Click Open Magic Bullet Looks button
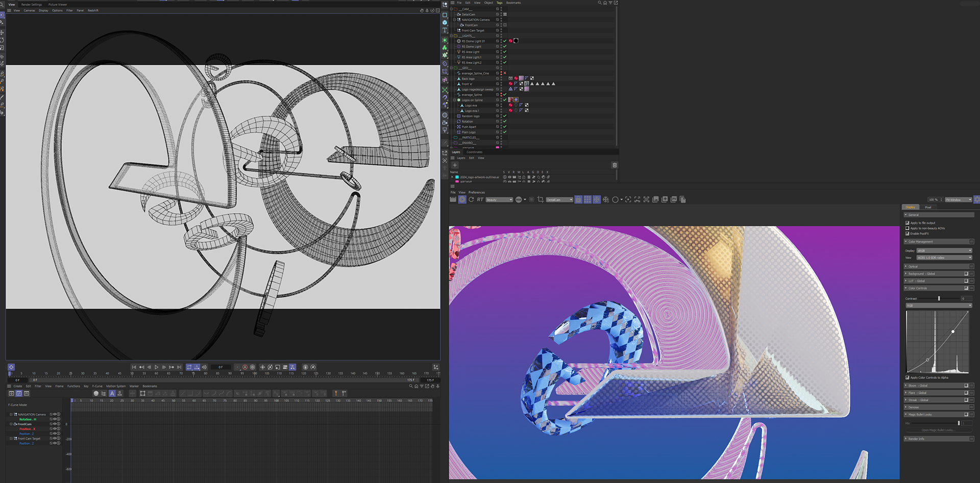 pos(938,430)
